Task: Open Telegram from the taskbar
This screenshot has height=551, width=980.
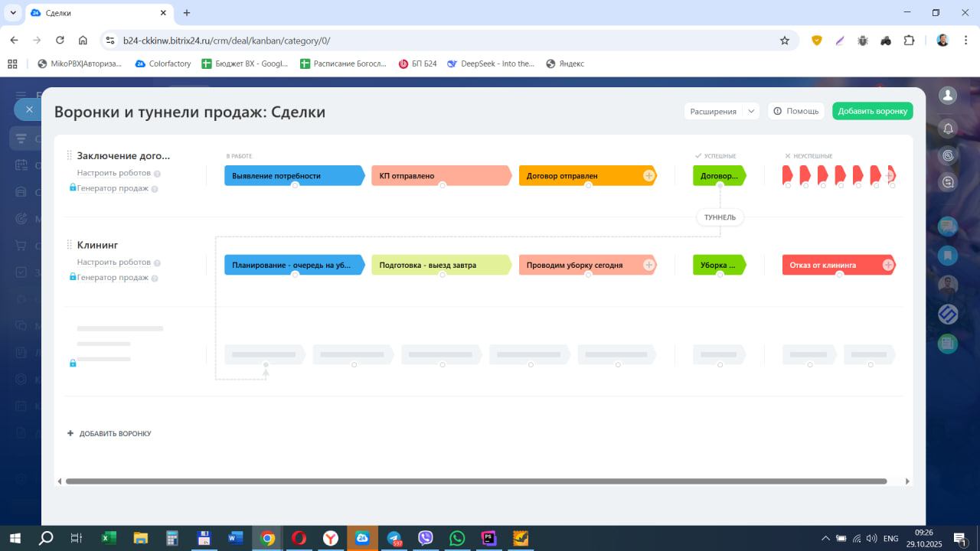Action: 394,538
